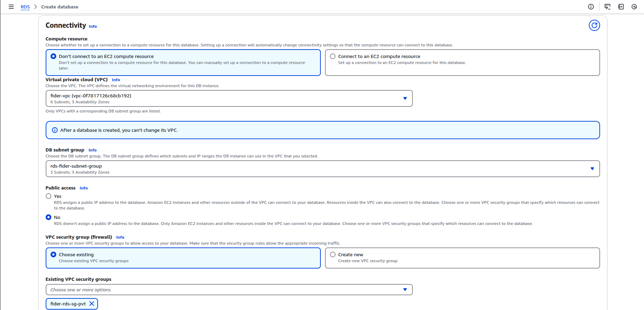Open Info link for VPC security group

(120, 237)
